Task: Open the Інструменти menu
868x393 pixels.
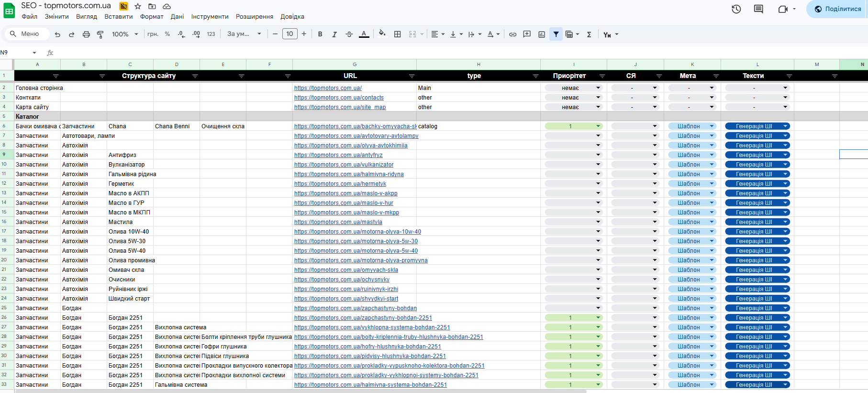Action: (210, 17)
